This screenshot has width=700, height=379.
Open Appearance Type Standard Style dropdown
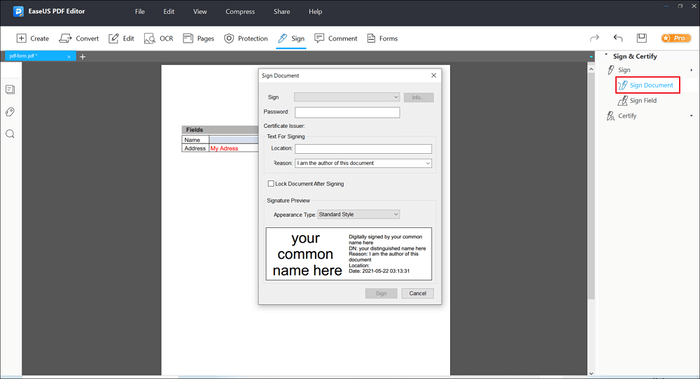coord(358,214)
